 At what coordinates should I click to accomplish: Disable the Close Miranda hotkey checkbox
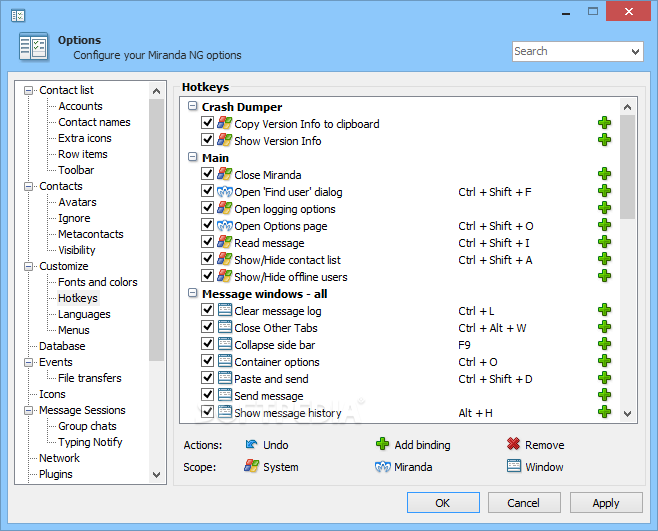(x=207, y=173)
